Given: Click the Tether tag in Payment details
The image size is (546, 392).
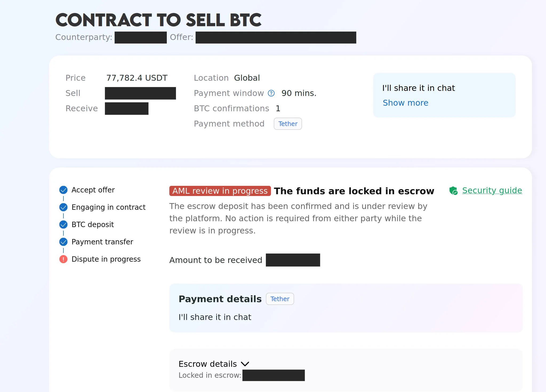Looking at the screenshot, I should [280, 299].
